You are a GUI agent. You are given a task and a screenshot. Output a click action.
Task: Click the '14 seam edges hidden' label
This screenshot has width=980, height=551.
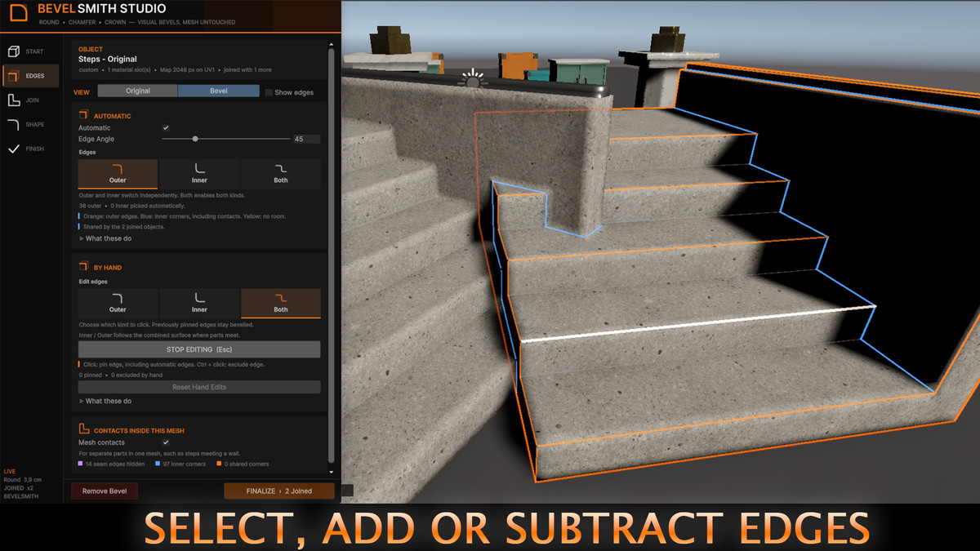click(x=115, y=464)
